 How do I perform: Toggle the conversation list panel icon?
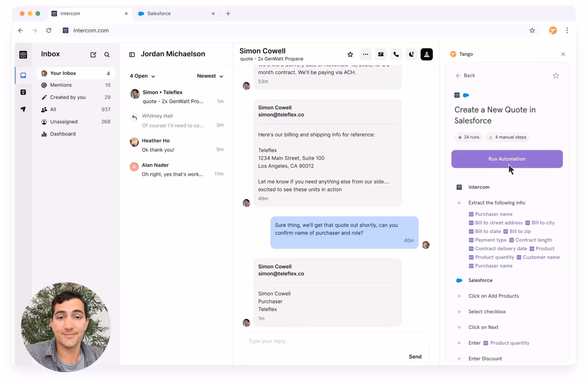[x=132, y=54]
